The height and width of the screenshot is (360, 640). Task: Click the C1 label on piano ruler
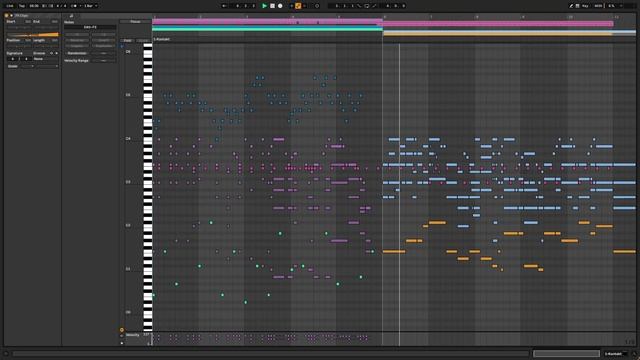click(128, 269)
